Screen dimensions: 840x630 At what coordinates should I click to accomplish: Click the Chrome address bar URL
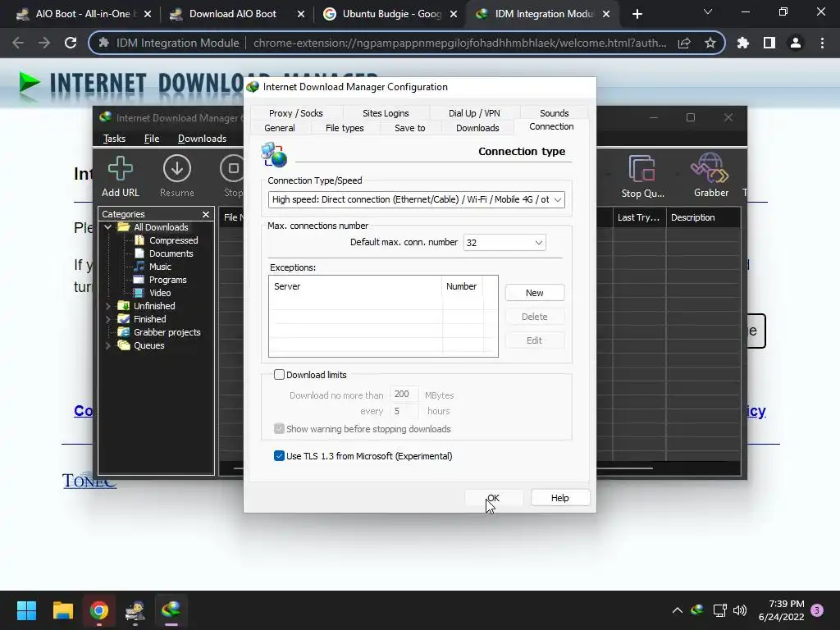click(459, 43)
